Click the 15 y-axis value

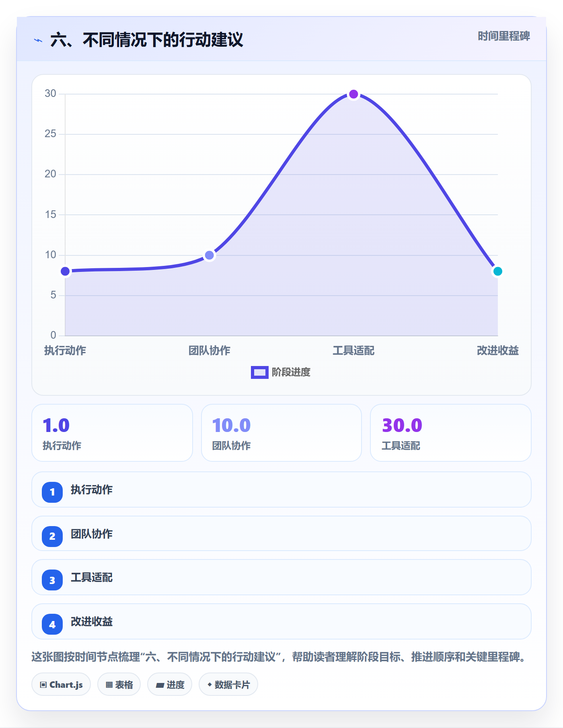tap(50, 215)
